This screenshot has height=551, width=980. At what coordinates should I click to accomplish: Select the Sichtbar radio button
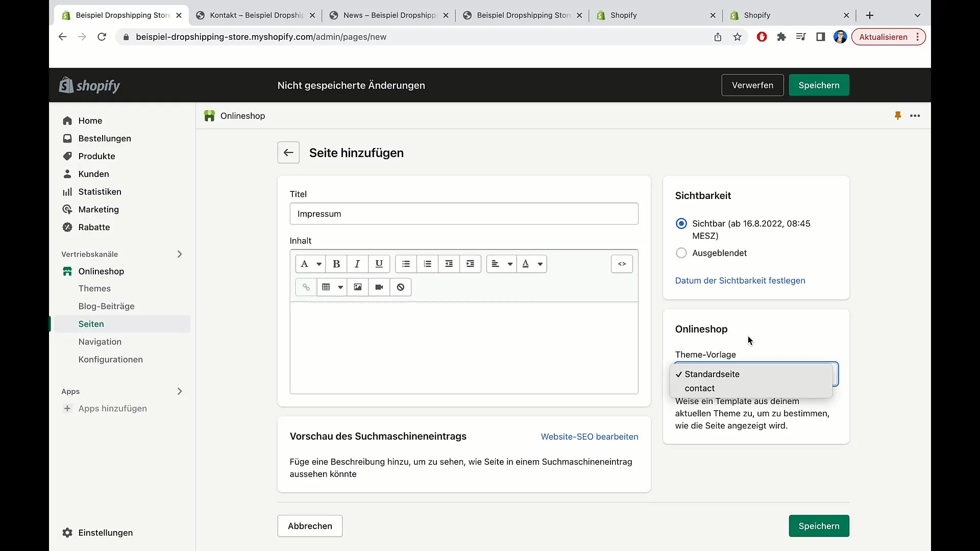(x=681, y=223)
